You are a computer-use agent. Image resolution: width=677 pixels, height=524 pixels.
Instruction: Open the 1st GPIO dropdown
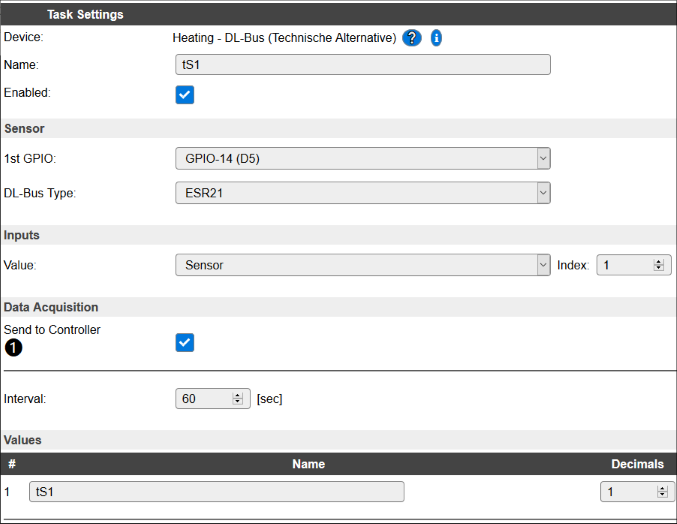coord(363,159)
